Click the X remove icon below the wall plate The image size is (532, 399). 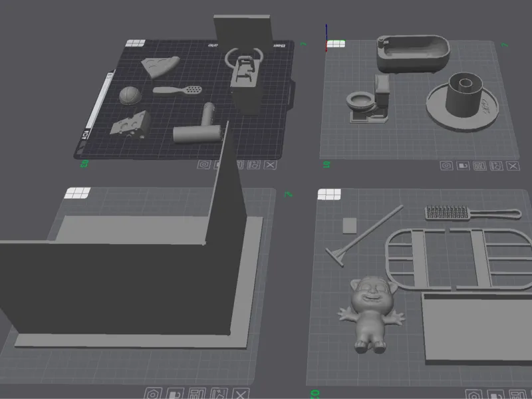[241, 394]
